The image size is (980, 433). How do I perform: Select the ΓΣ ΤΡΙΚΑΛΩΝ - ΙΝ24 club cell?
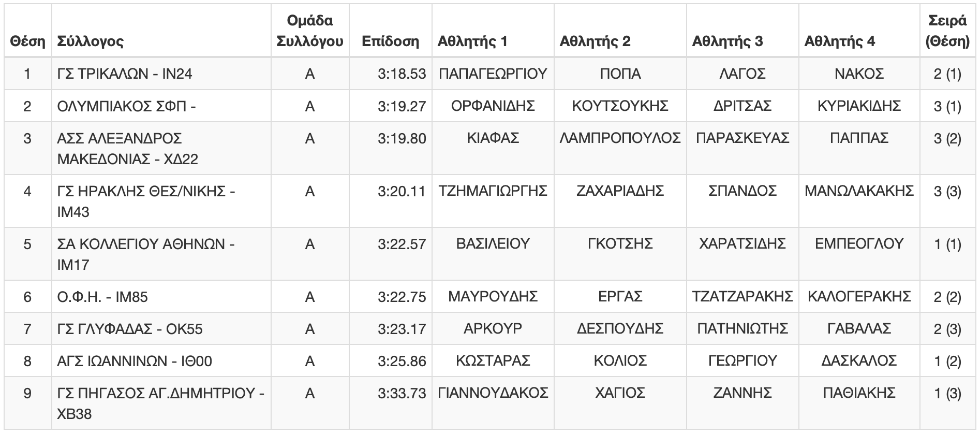(x=161, y=74)
